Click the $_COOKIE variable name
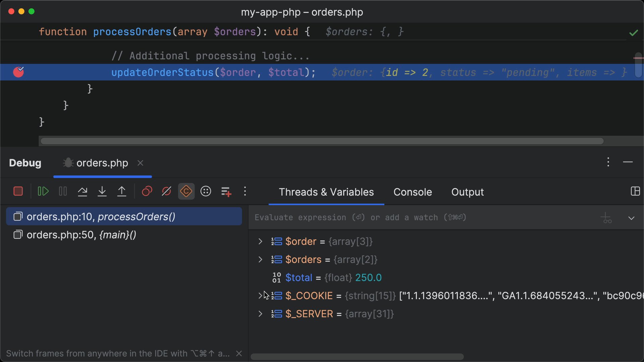The height and width of the screenshot is (362, 644). click(x=309, y=296)
